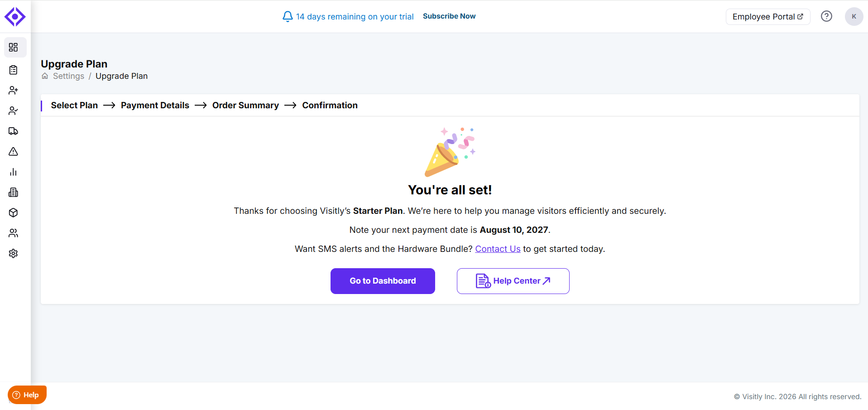Open the person-check sidebar icon

tap(14, 111)
